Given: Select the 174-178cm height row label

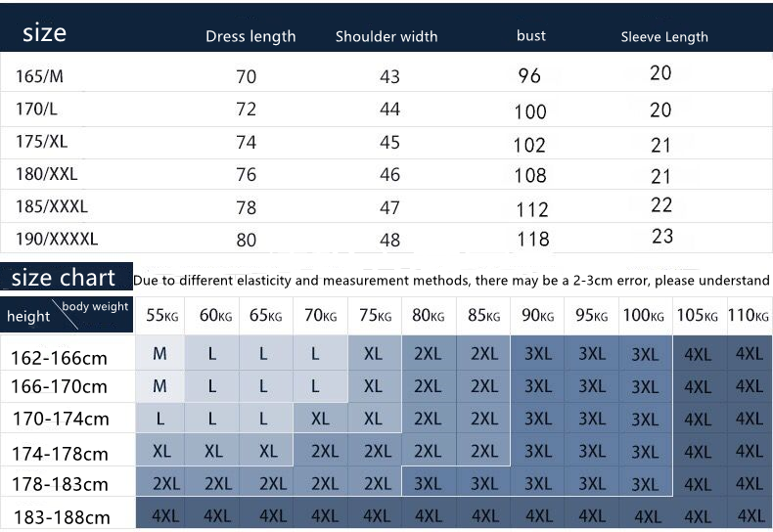Looking at the screenshot, I should click(59, 454).
